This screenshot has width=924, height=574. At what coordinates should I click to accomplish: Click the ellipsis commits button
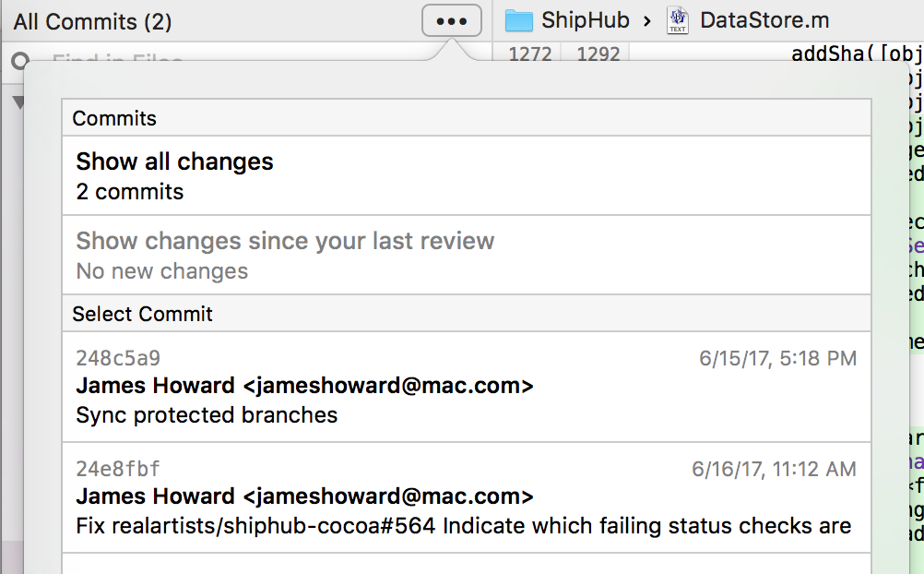(451, 20)
